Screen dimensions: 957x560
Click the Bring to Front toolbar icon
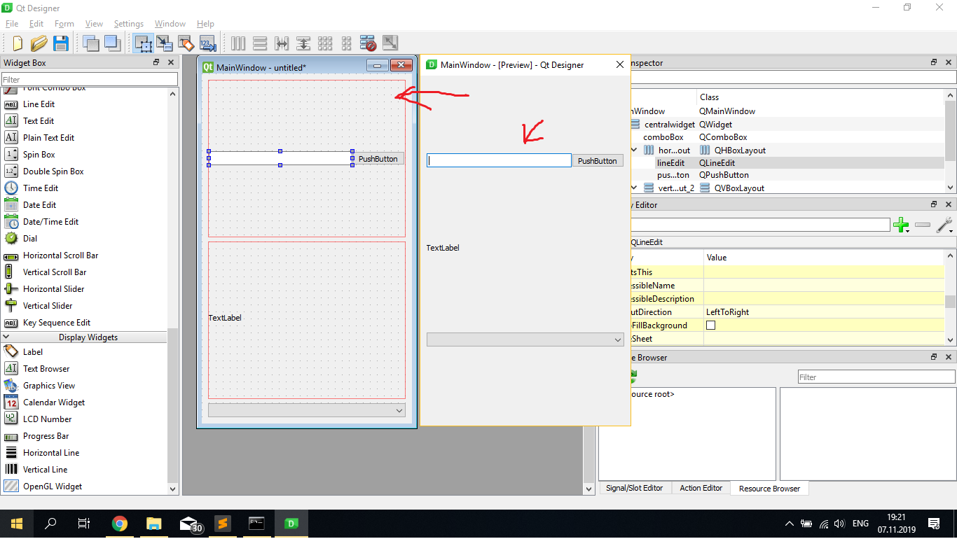click(112, 43)
